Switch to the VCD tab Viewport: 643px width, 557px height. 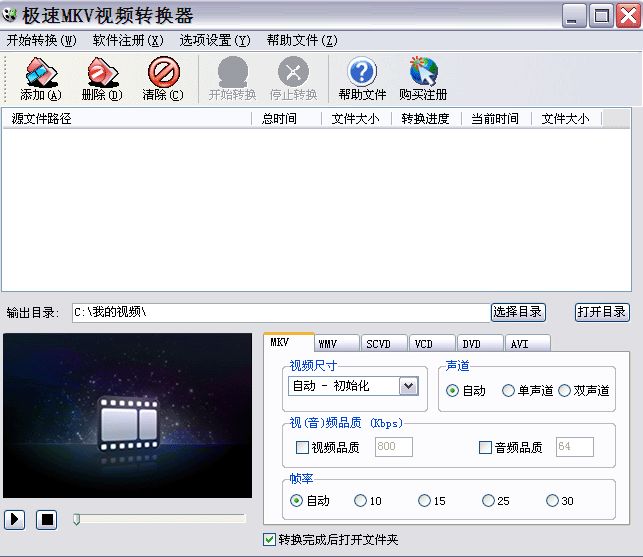click(x=432, y=344)
